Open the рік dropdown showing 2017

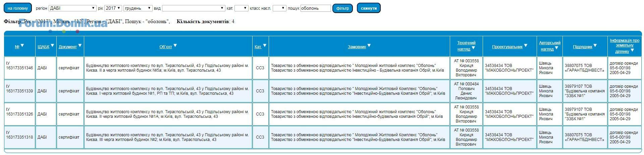[x=113, y=8]
